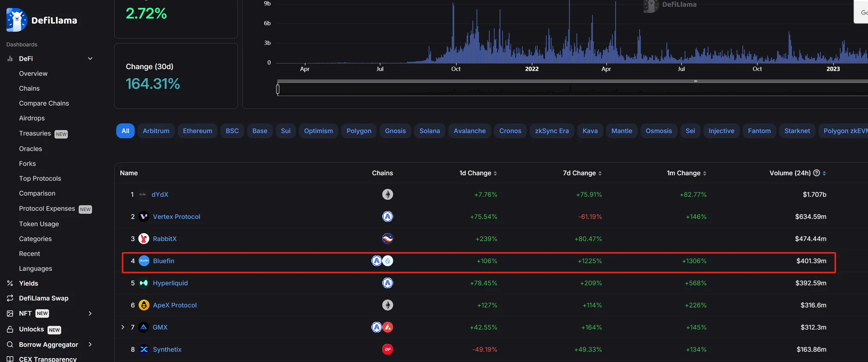Viewport: 868px width, 362px height.
Task: Open the Airdrops sidebar link
Action: [32, 118]
